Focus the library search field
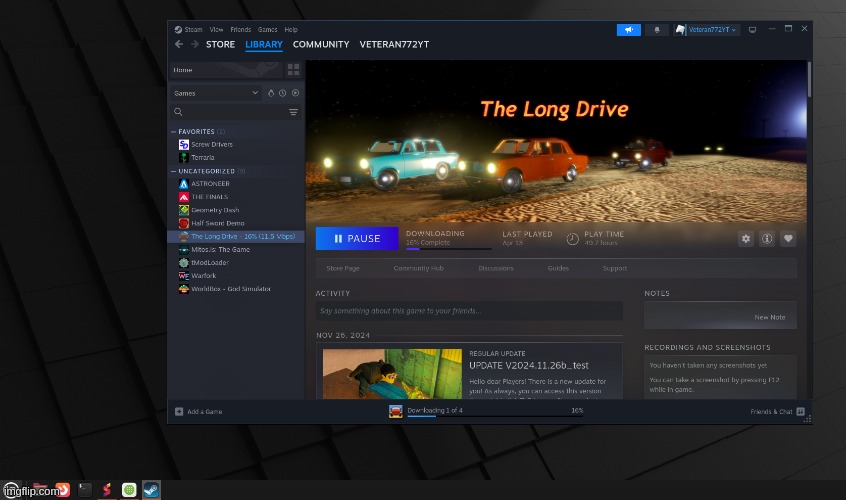This screenshot has width=846, height=500. (235, 112)
